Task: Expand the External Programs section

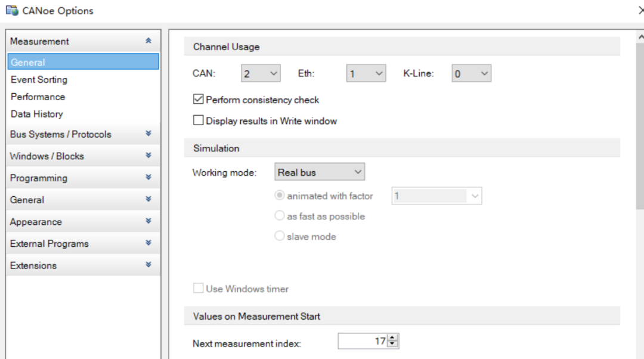Action: (x=83, y=243)
